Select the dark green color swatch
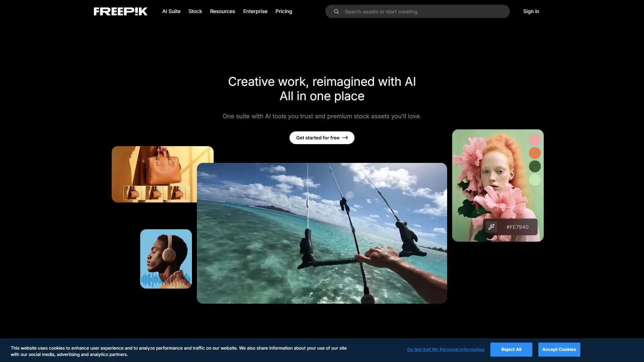Viewport: 644px width, 362px height. point(534,167)
